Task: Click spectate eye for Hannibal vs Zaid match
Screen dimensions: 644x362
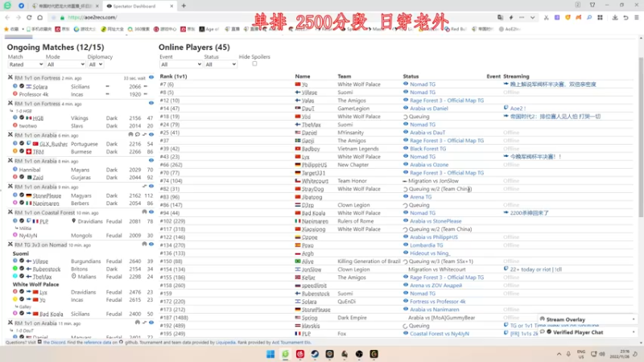Action: 151,160
